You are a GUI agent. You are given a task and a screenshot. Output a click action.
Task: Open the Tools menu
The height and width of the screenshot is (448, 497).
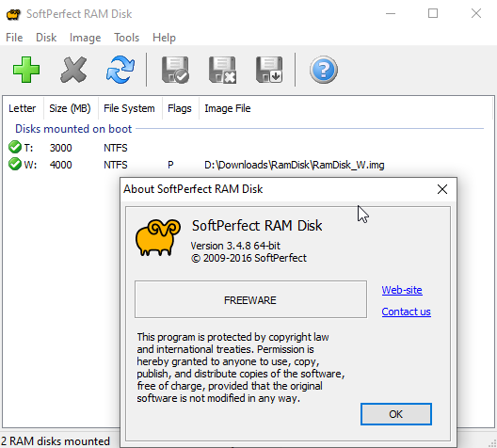(126, 38)
